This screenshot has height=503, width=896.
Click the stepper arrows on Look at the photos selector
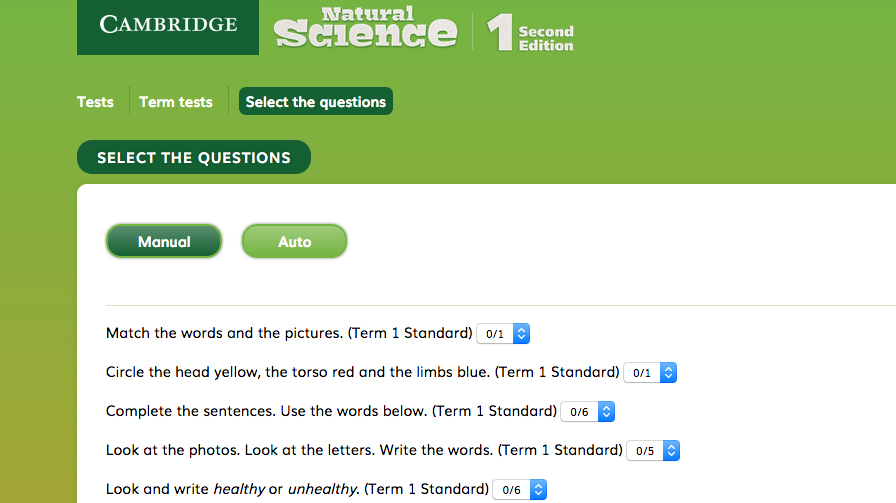click(671, 450)
